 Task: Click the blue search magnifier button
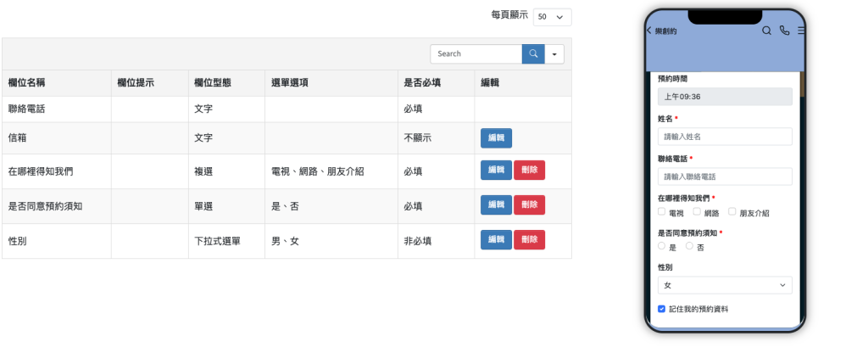pyautogui.click(x=533, y=53)
